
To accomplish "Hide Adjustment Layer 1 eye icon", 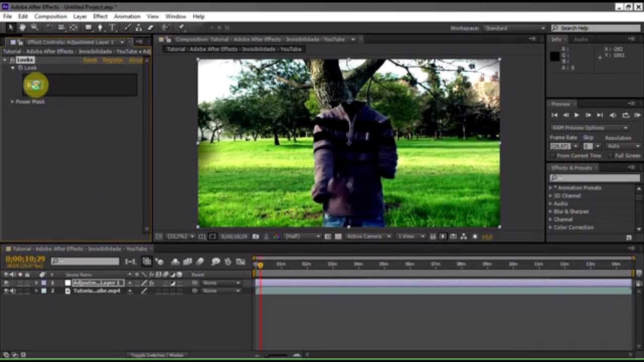I will click(x=7, y=283).
